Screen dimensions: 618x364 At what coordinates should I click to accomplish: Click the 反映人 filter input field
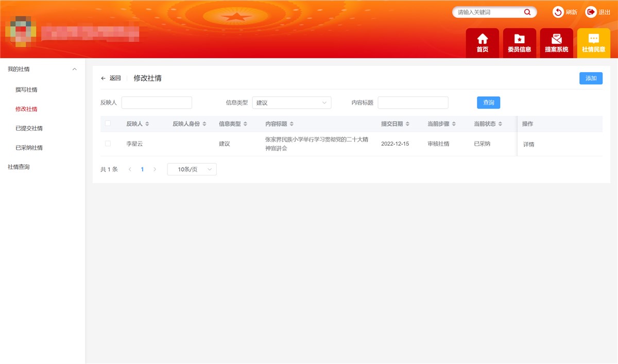(157, 102)
